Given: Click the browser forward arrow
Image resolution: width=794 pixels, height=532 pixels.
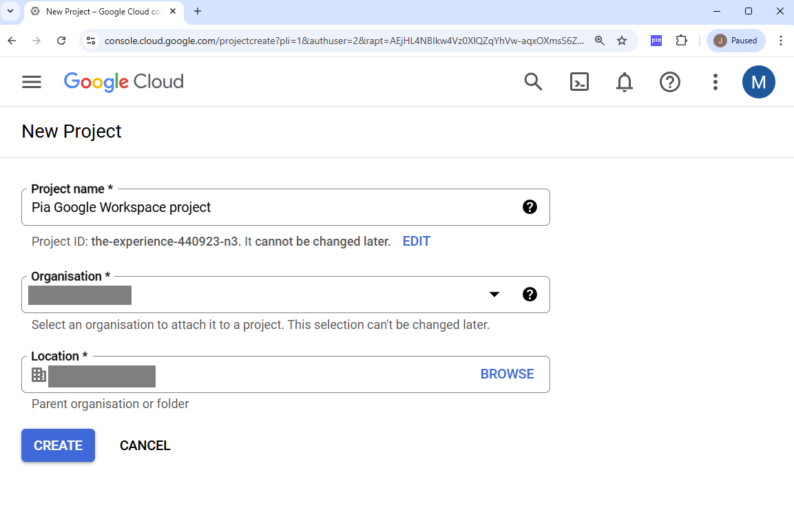Looking at the screenshot, I should coord(36,41).
